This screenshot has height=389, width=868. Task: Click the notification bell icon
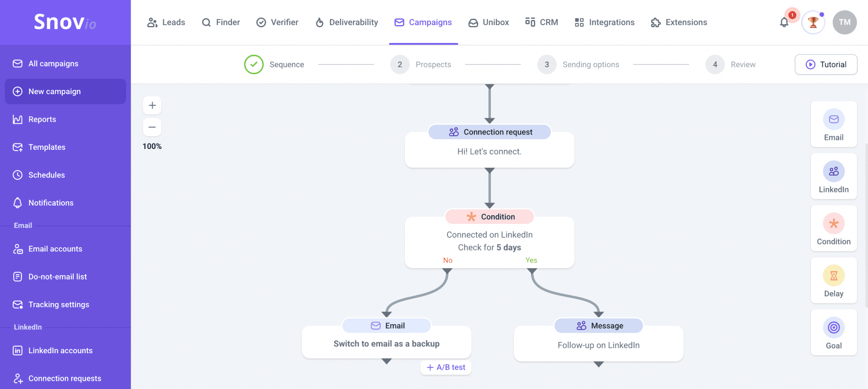point(784,23)
